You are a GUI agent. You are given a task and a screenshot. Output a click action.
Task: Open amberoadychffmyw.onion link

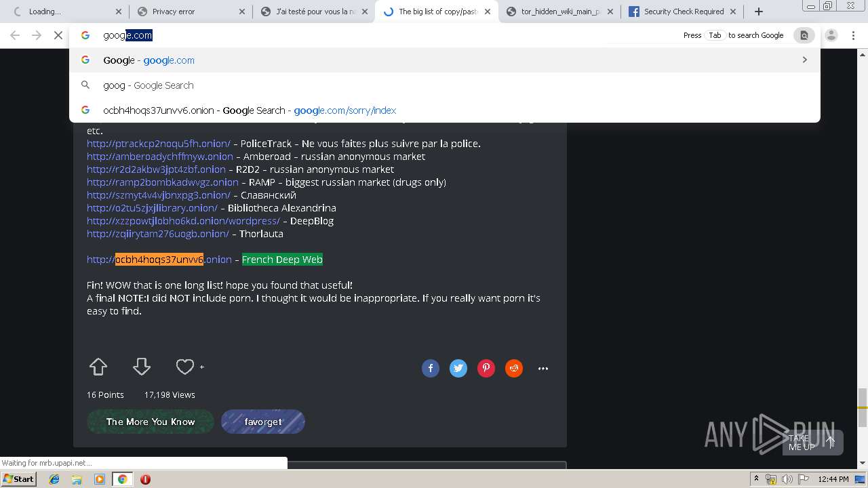(x=160, y=157)
